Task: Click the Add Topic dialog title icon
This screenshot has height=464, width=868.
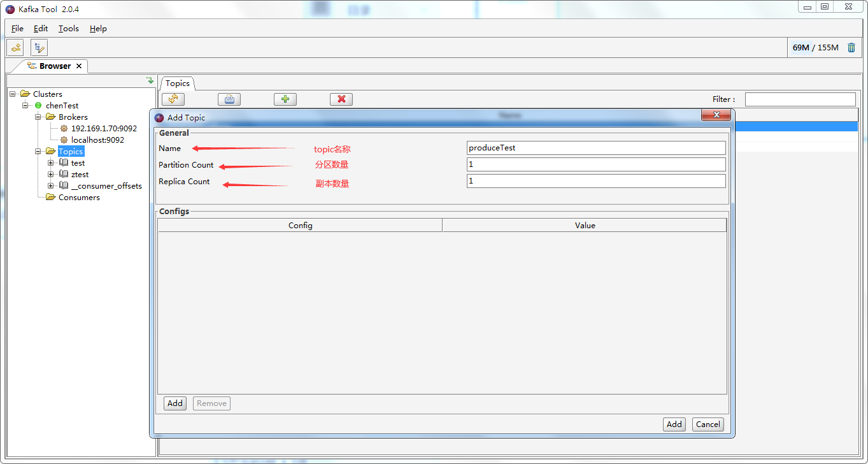Action: [x=159, y=118]
